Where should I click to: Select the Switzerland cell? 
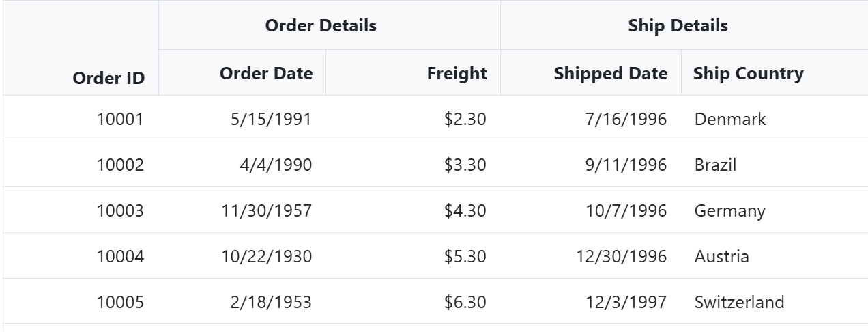[739, 302]
